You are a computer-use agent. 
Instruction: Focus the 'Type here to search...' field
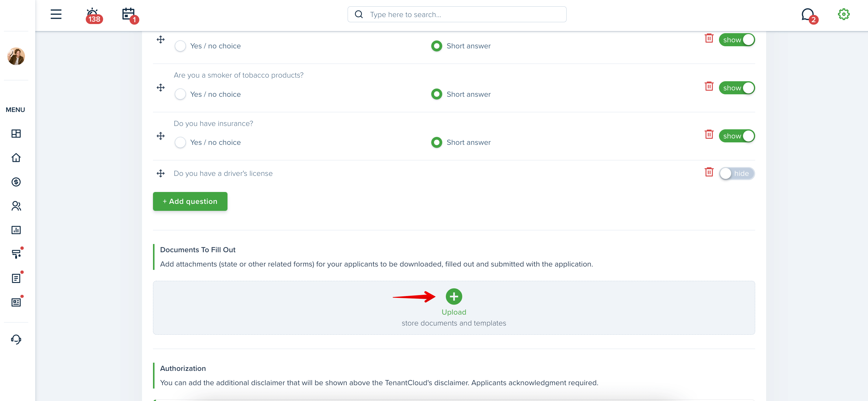pyautogui.click(x=457, y=15)
